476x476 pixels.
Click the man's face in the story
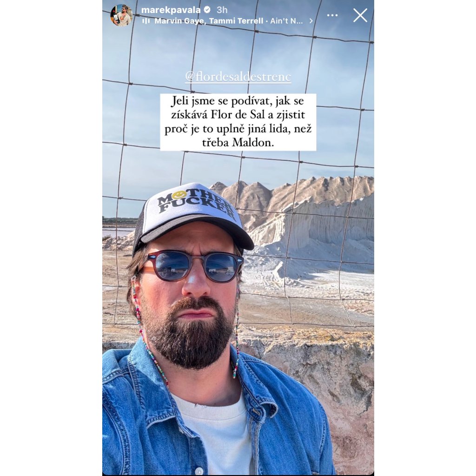pos(190,291)
